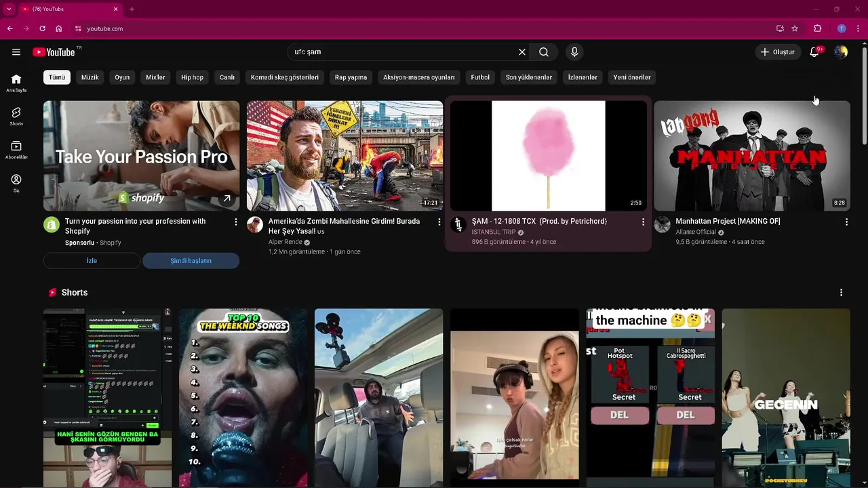
Task: Select the Hip hop filter chip
Action: [192, 77]
